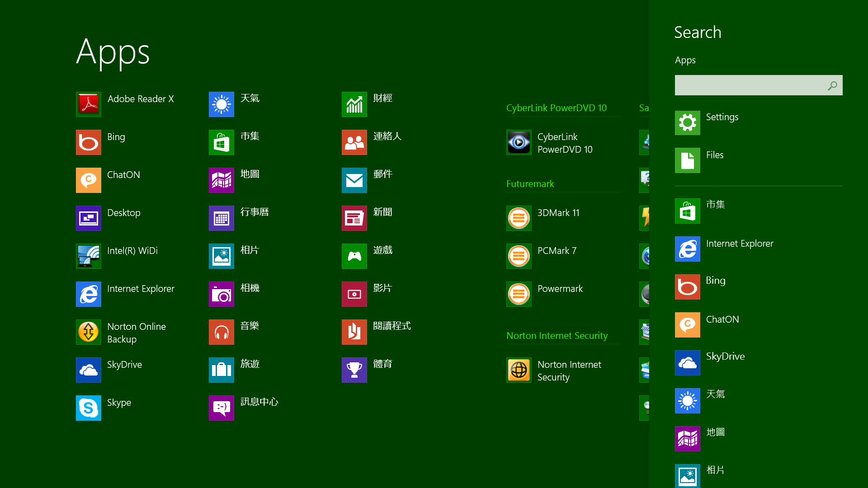Launch Bing from the Apps list

[x=88, y=142]
